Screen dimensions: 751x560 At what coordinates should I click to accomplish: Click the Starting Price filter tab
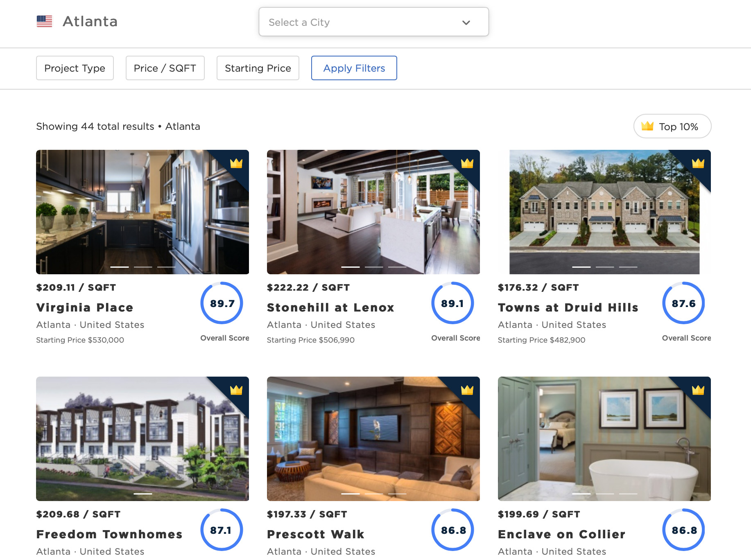click(258, 68)
